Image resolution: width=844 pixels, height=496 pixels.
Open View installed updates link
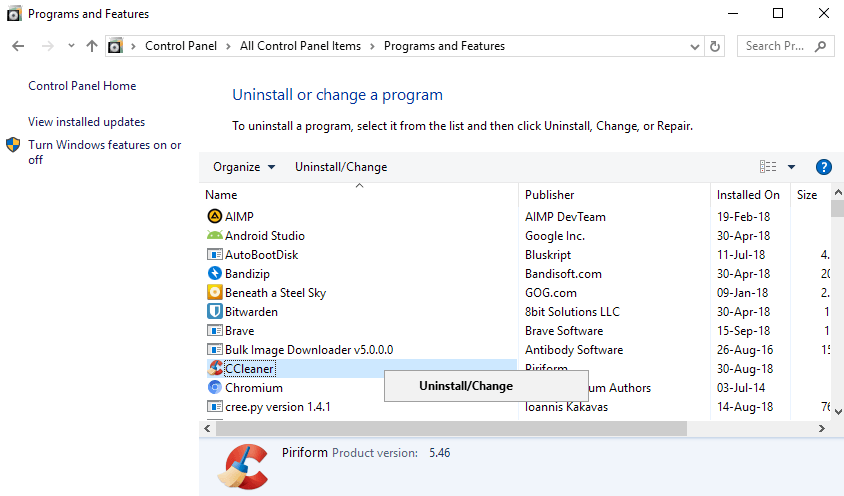(x=86, y=122)
